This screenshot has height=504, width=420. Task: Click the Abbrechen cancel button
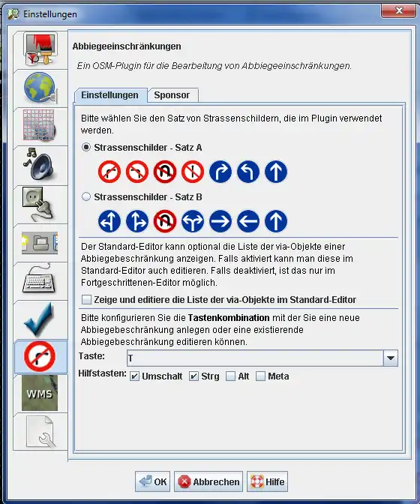coord(208,481)
